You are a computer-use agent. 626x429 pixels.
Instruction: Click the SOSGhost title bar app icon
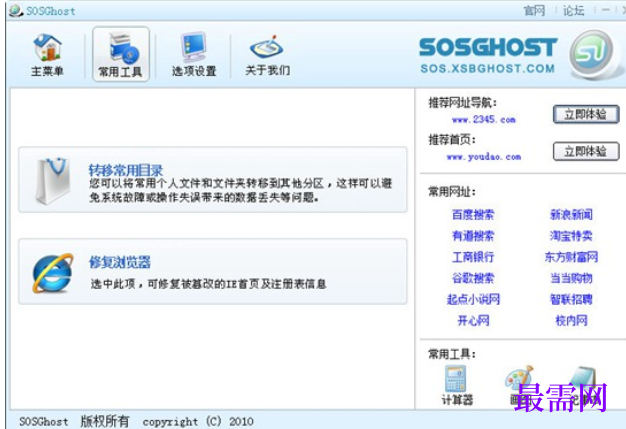[16, 10]
